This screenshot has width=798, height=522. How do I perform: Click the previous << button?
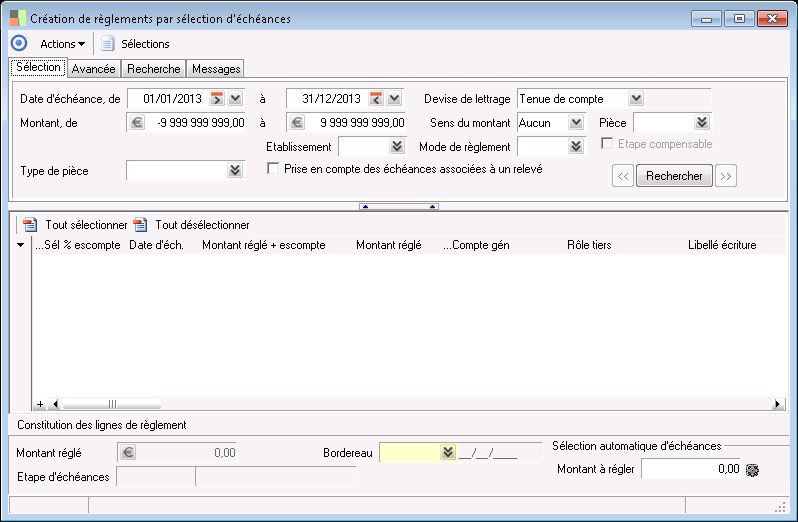(622, 176)
